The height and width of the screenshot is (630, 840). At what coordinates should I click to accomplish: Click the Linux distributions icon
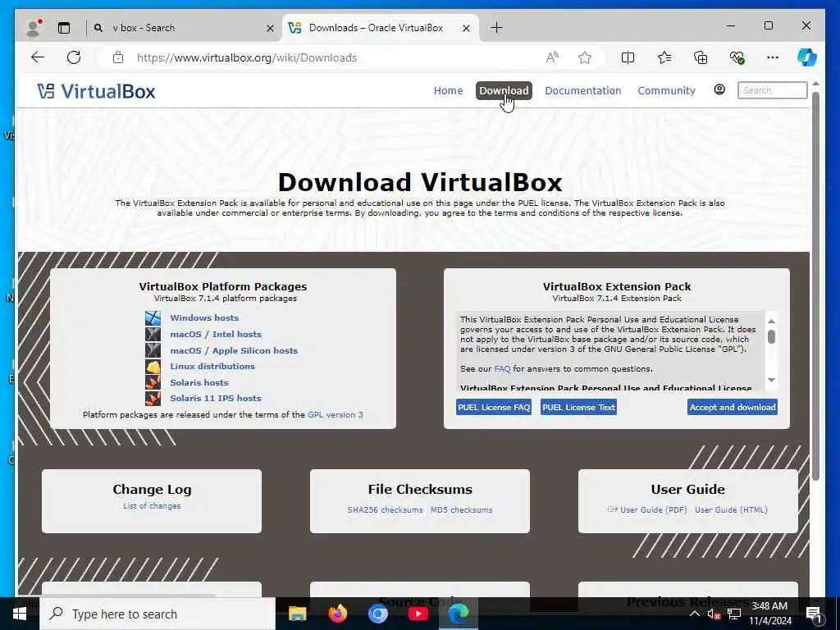153,367
